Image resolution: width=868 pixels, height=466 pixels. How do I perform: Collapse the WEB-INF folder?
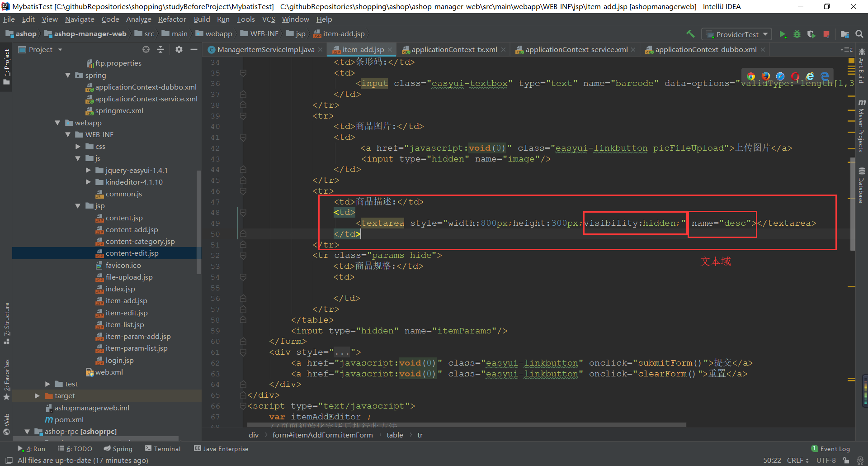click(68, 134)
